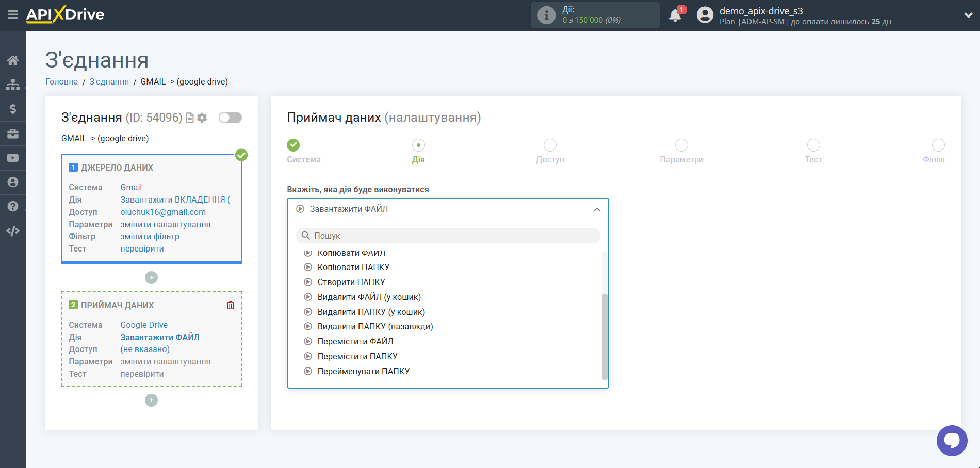Open 'Завантажити ВКЛАДЕННЯ' source action link
The image size is (980, 468).
(x=175, y=200)
